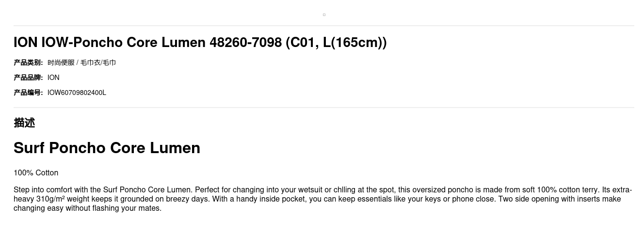Click the (C01, L(165cm)) variant in title

(336, 43)
